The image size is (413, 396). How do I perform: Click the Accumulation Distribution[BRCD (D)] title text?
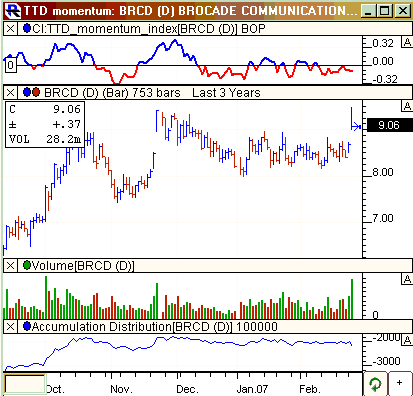click(x=132, y=327)
